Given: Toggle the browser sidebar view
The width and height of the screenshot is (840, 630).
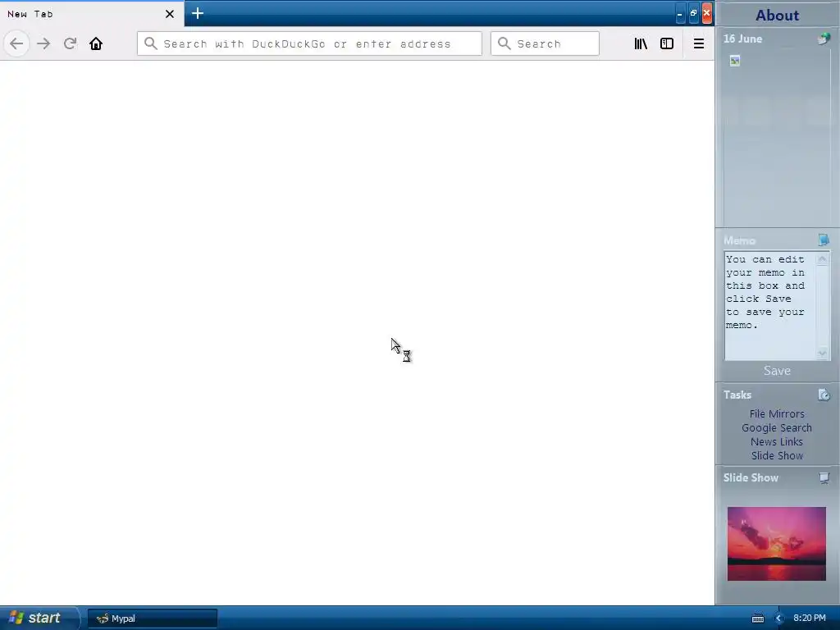Looking at the screenshot, I should click(666, 43).
